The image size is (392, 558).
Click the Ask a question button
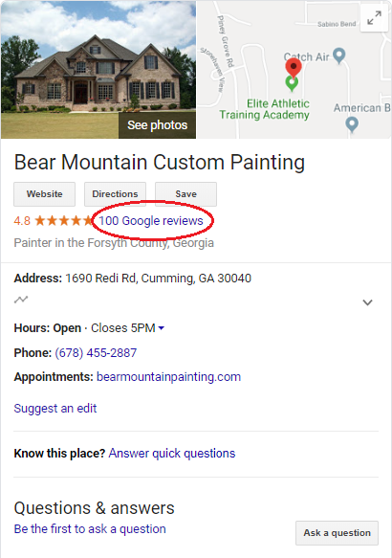(337, 533)
